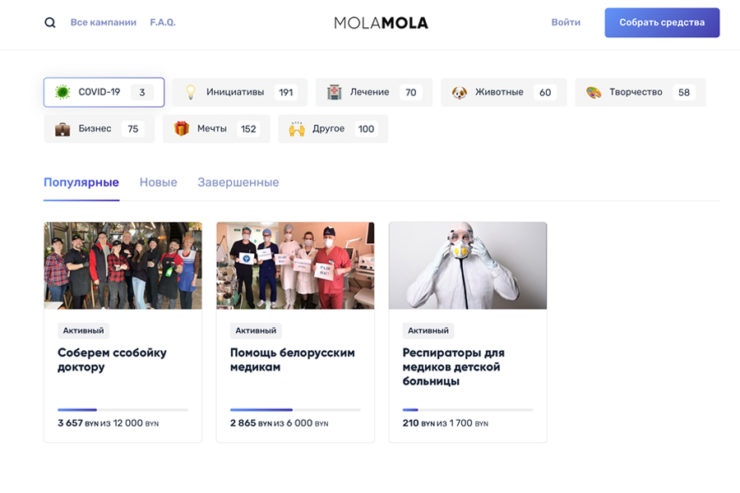Click the count 3 next to COVID-19
This screenshot has height=493, width=740.
click(x=142, y=92)
